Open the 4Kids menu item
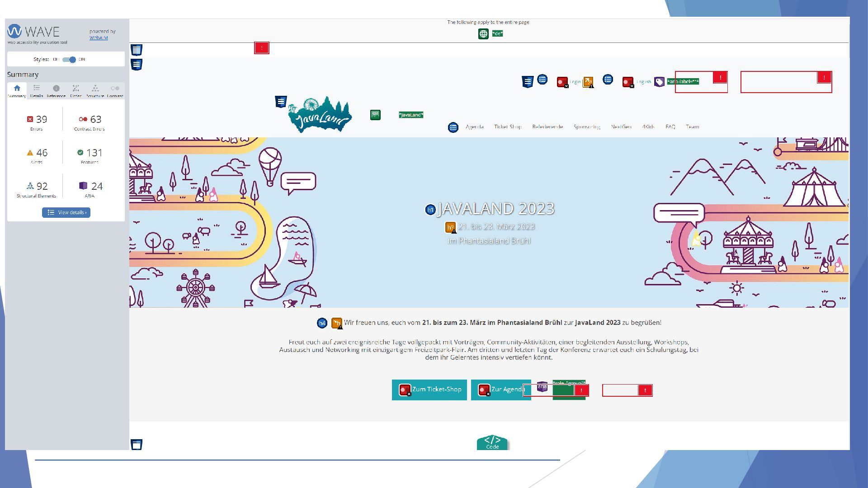Image resolution: width=868 pixels, height=488 pixels. (648, 127)
